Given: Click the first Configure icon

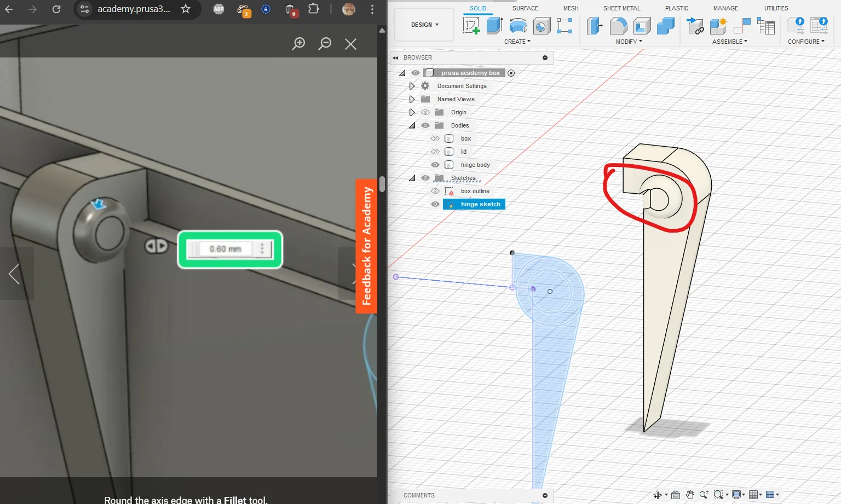Looking at the screenshot, I should [x=796, y=26].
